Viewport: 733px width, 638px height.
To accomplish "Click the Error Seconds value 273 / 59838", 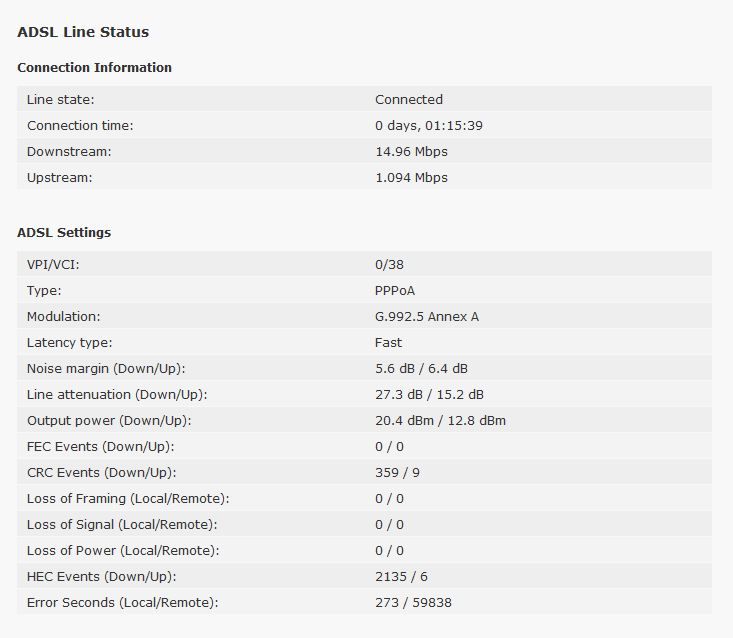I will click(413, 603).
